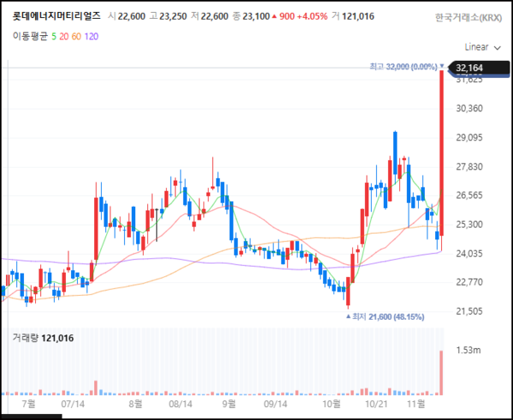Click the 롯데에너지머티리얼즈 stock name
Viewport: 513px width, 420px height.
[x=50, y=16]
